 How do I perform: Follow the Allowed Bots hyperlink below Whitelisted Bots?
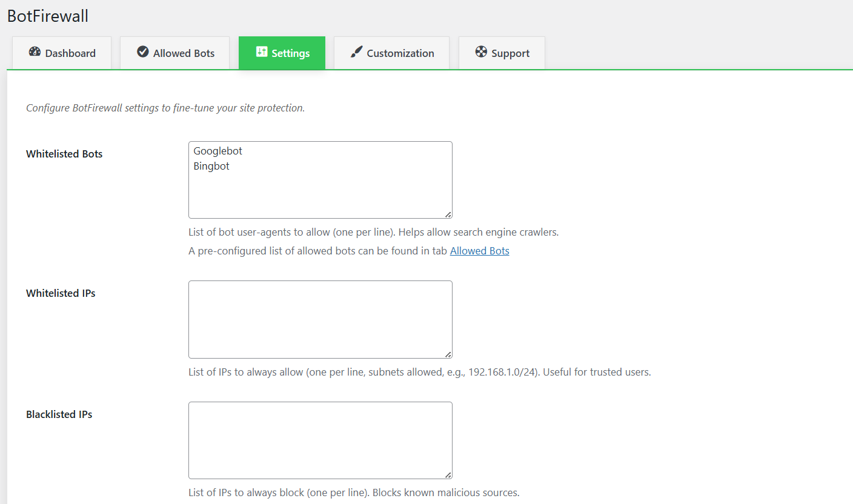point(479,250)
